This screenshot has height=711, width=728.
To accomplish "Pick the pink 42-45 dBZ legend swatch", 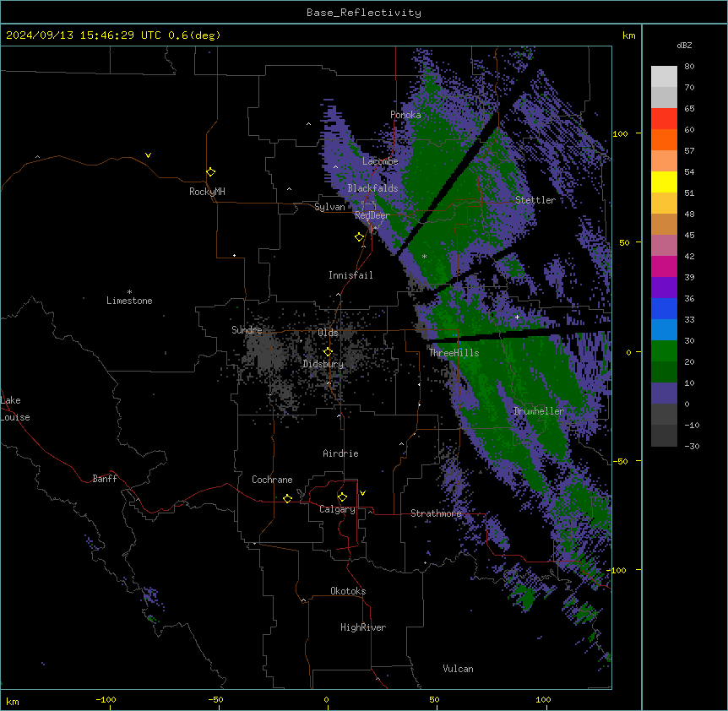I will point(664,246).
